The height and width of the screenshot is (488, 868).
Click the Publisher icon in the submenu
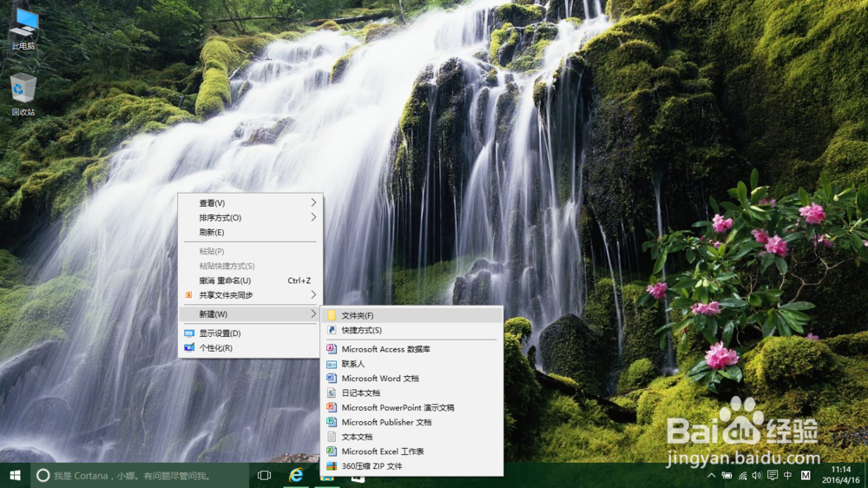point(332,422)
